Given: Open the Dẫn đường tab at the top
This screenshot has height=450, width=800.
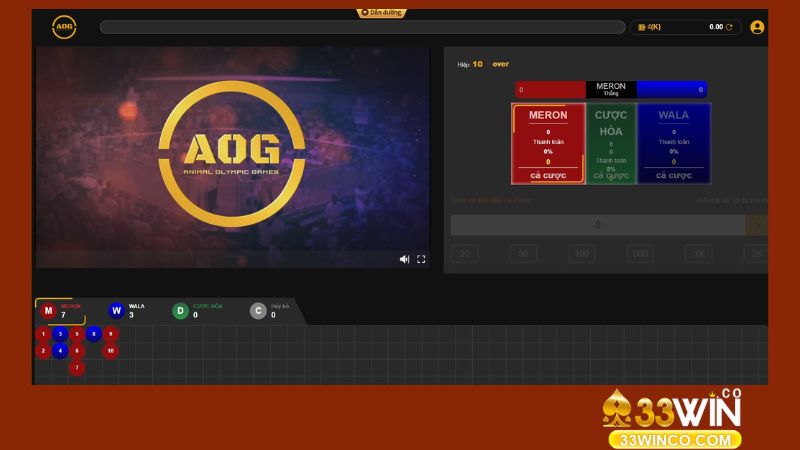Looking at the screenshot, I should pos(382,13).
